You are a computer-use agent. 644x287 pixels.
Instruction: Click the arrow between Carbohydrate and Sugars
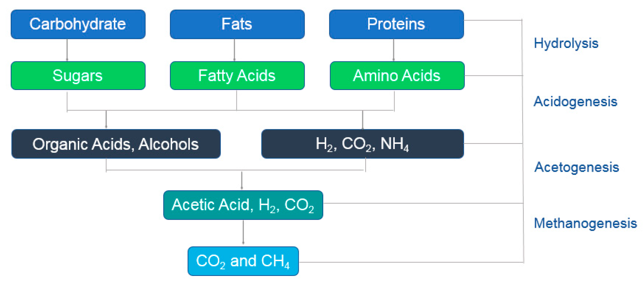[67, 50]
